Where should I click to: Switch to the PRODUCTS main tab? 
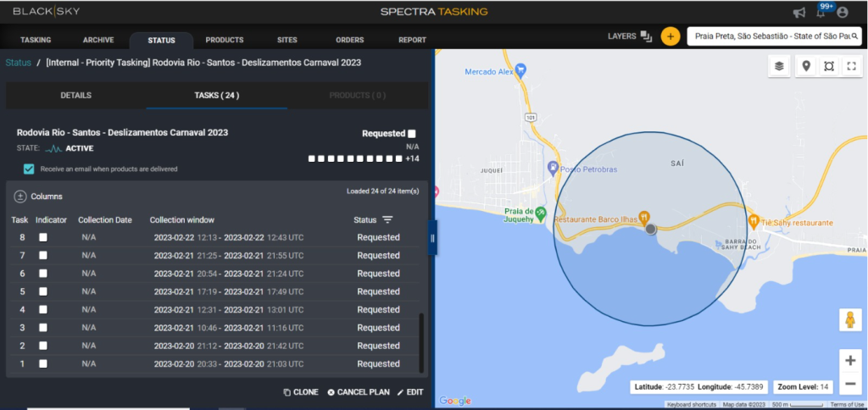pos(225,40)
